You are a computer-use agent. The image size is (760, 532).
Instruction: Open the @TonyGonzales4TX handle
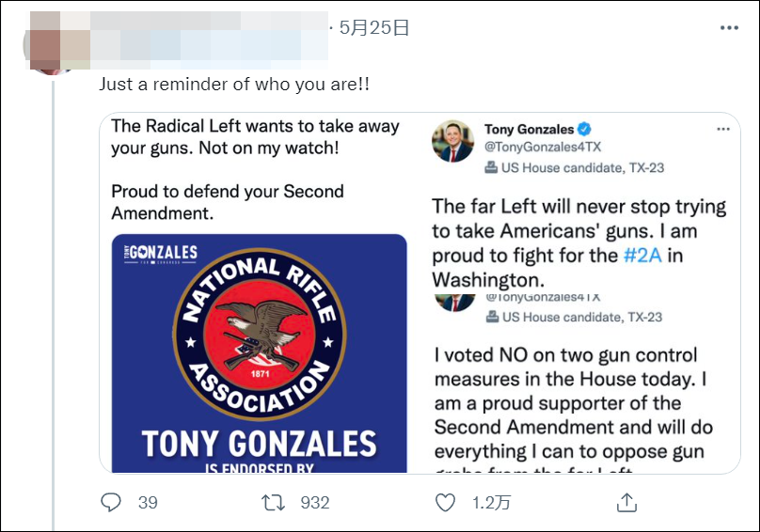click(541, 148)
